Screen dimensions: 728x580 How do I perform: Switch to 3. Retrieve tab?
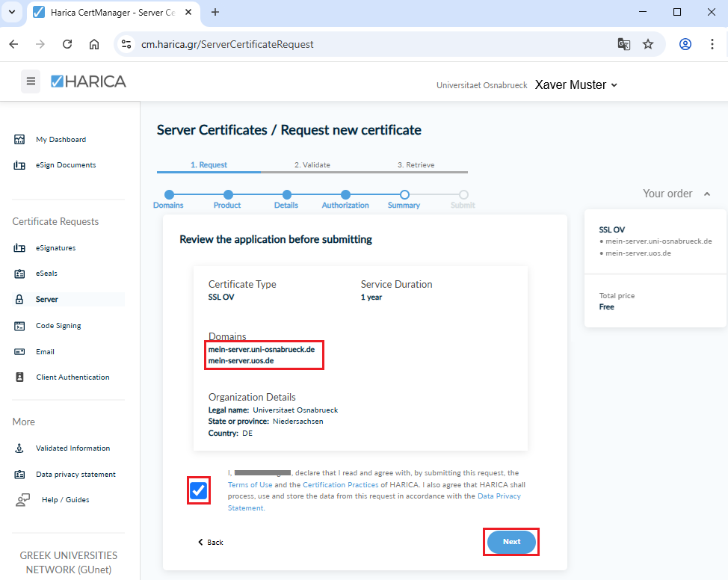[416, 165]
